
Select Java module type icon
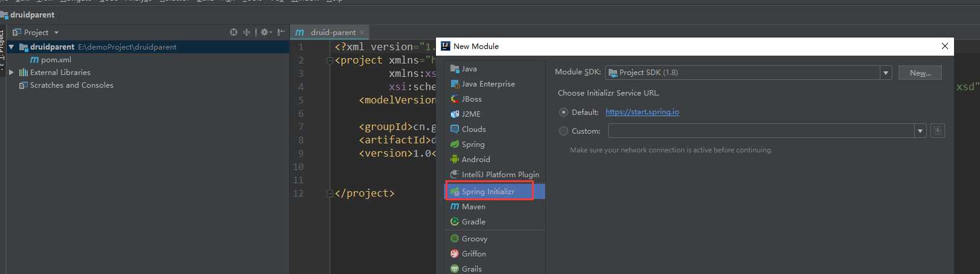tap(455, 69)
